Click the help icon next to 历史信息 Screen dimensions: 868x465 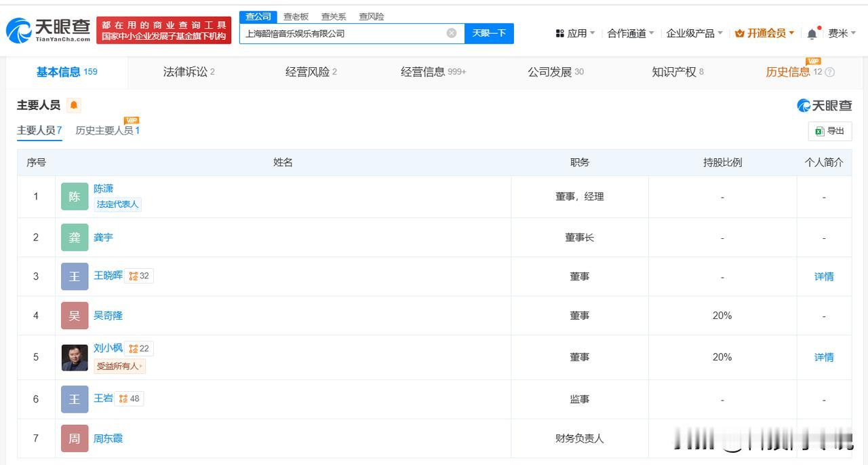click(829, 72)
